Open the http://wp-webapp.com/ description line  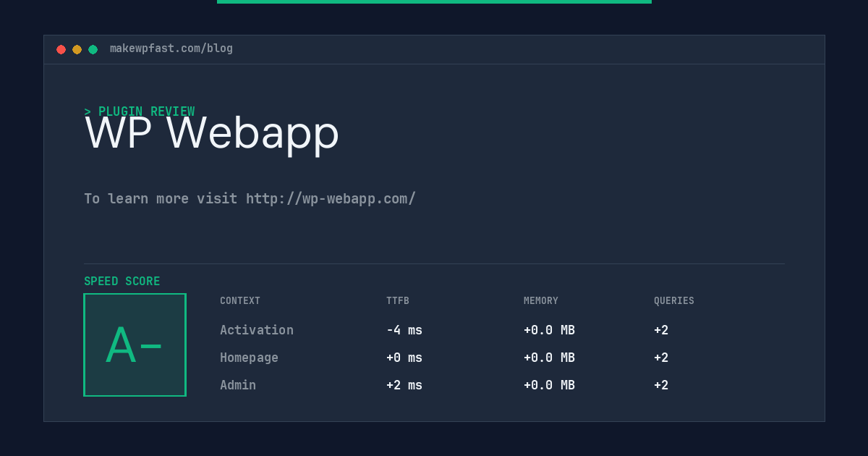pyautogui.click(x=250, y=198)
